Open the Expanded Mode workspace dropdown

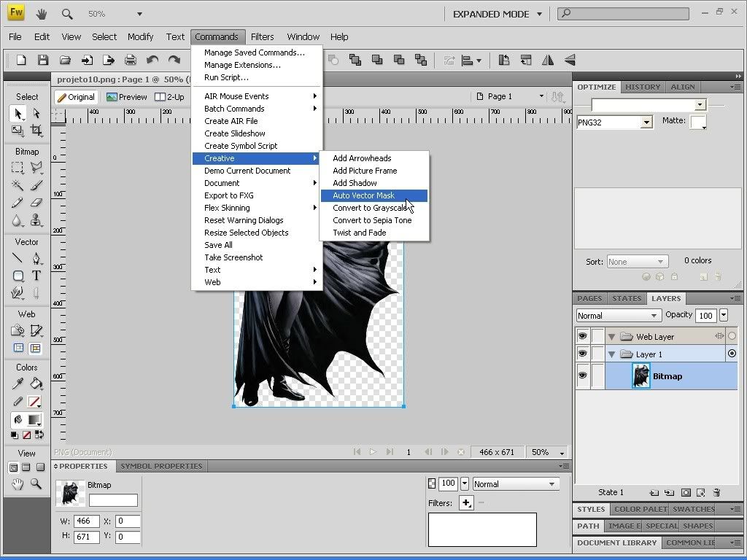[x=539, y=14]
